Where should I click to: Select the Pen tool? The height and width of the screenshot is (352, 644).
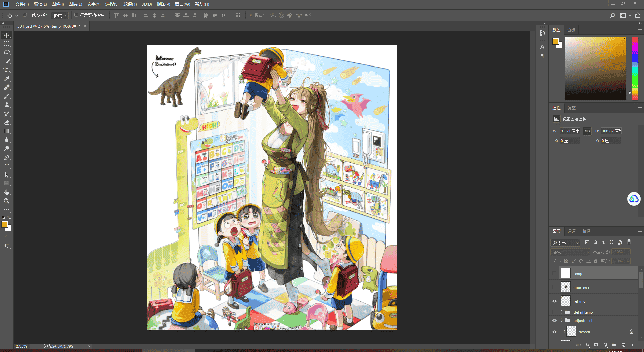(x=7, y=157)
